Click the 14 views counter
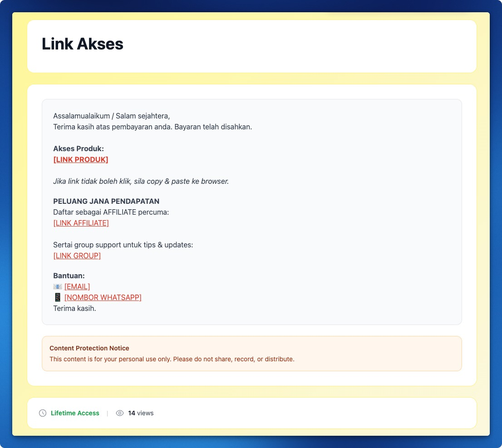This screenshot has height=448, width=502. click(141, 413)
